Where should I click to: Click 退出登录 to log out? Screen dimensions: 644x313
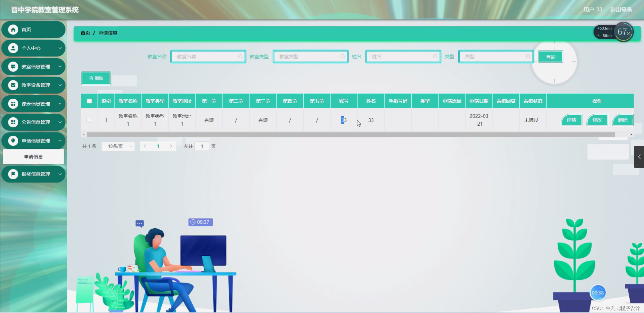click(x=621, y=10)
